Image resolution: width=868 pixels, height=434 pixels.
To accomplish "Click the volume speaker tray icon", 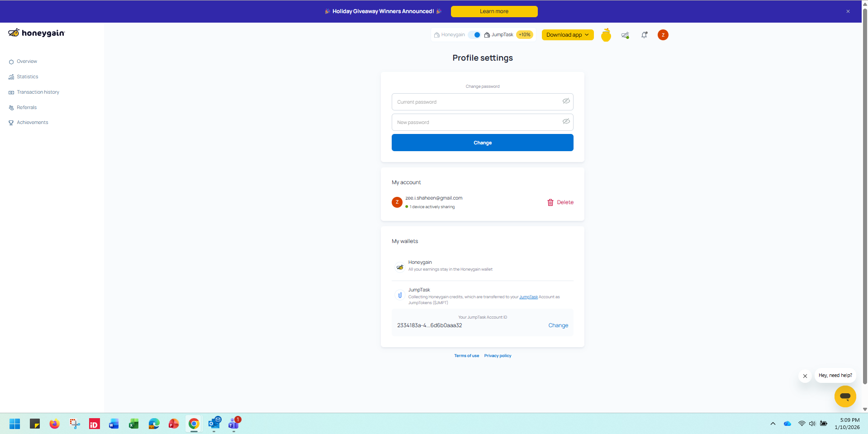I will [812, 424].
